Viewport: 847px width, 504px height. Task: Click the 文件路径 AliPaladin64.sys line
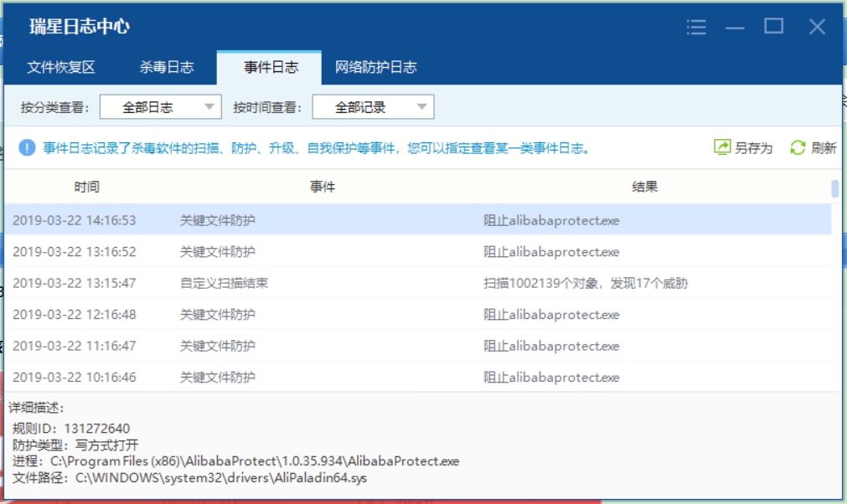(x=189, y=478)
